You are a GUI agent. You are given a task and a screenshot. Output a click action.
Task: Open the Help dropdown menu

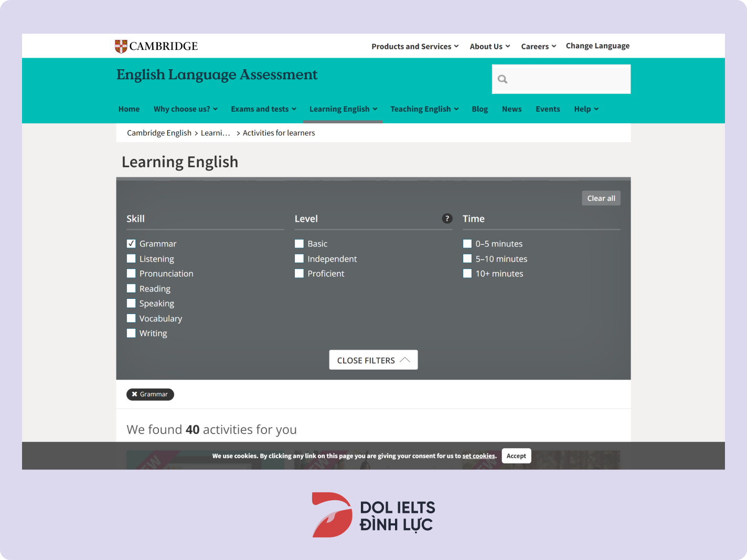click(x=586, y=109)
